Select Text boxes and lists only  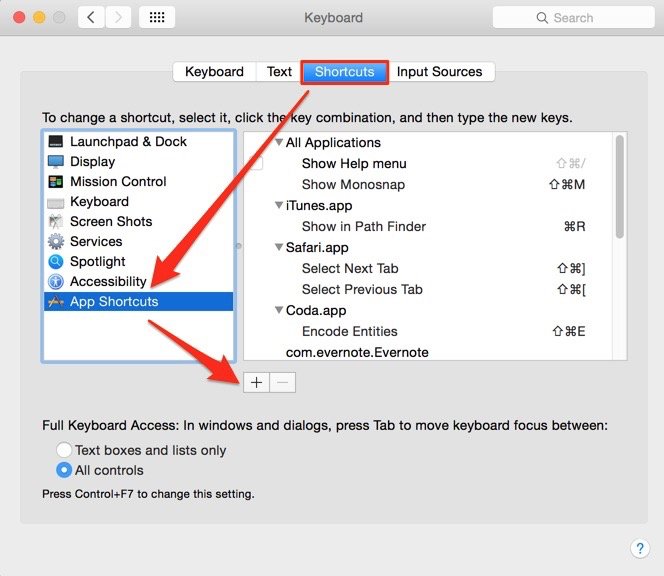tap(64, 450)
